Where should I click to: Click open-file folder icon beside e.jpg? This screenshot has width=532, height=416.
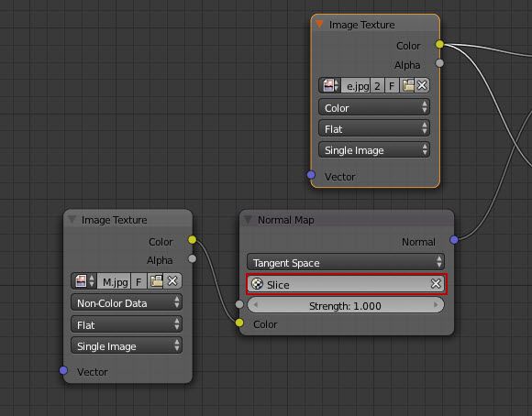pos(407,85)
